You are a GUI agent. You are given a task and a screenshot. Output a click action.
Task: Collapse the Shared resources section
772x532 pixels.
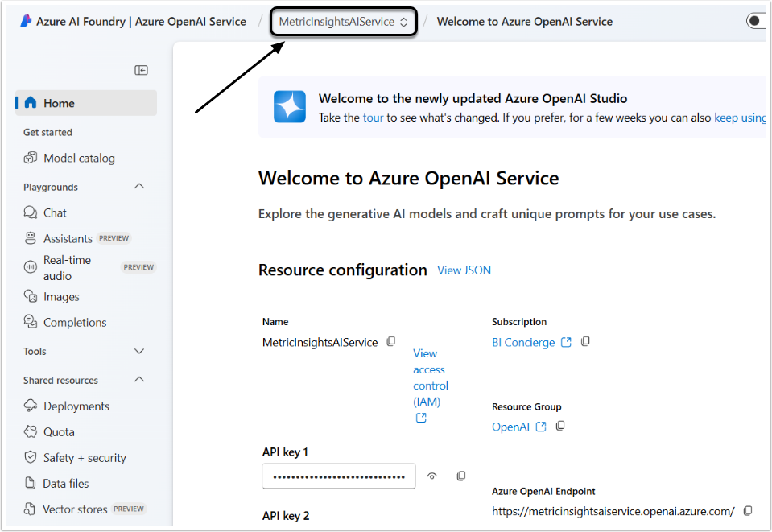pyautogui.click(x=139, y=380)
